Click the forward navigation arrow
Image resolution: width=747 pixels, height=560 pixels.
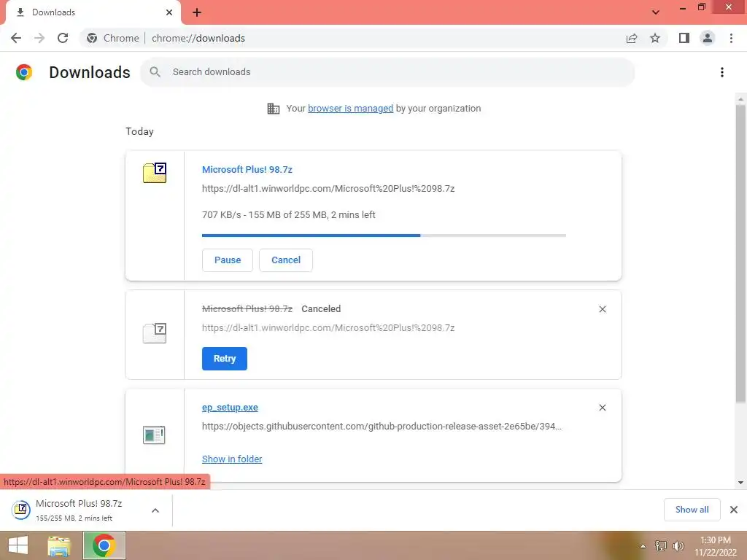pos(39,38)
